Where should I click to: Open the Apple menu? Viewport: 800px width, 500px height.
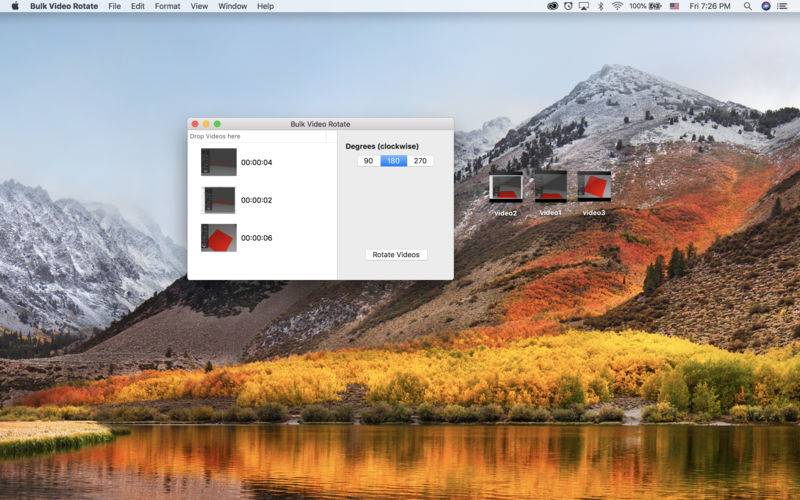[x=13, y=6]
